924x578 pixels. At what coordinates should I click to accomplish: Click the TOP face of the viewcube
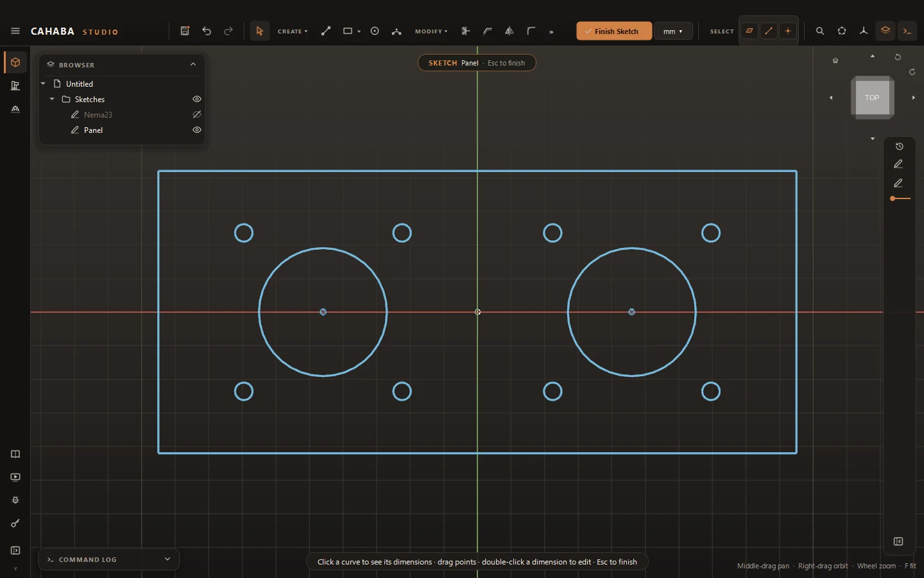872,98
